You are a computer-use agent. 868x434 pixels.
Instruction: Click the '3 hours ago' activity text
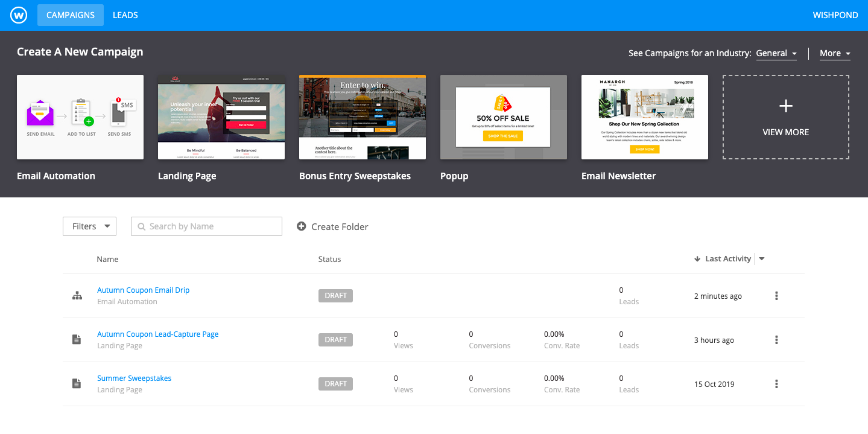click(714, 340)
